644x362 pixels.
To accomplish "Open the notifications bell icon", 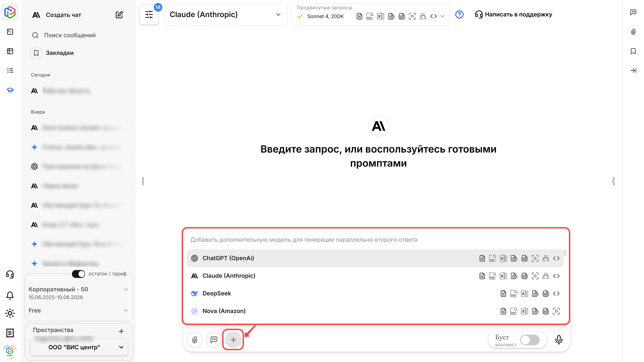I will point(10,295).
